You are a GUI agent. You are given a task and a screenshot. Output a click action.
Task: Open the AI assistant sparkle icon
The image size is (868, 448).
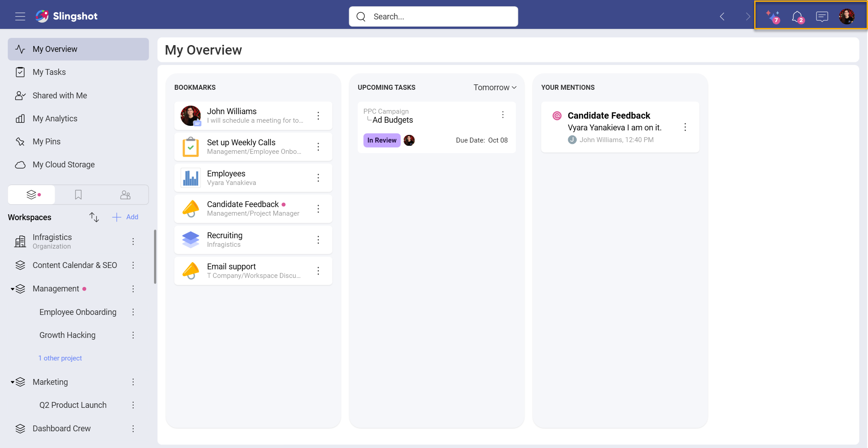773,17
